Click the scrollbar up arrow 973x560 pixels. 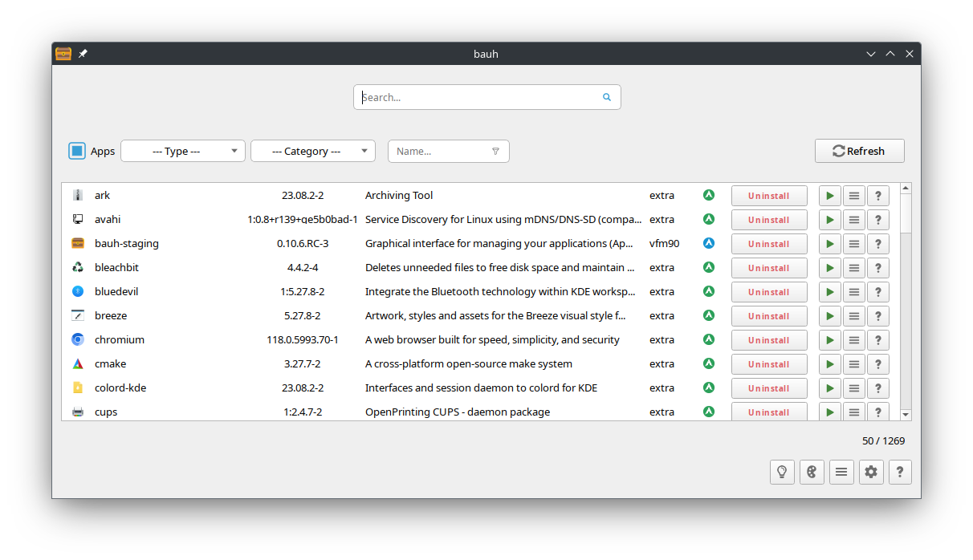(906, 189)
